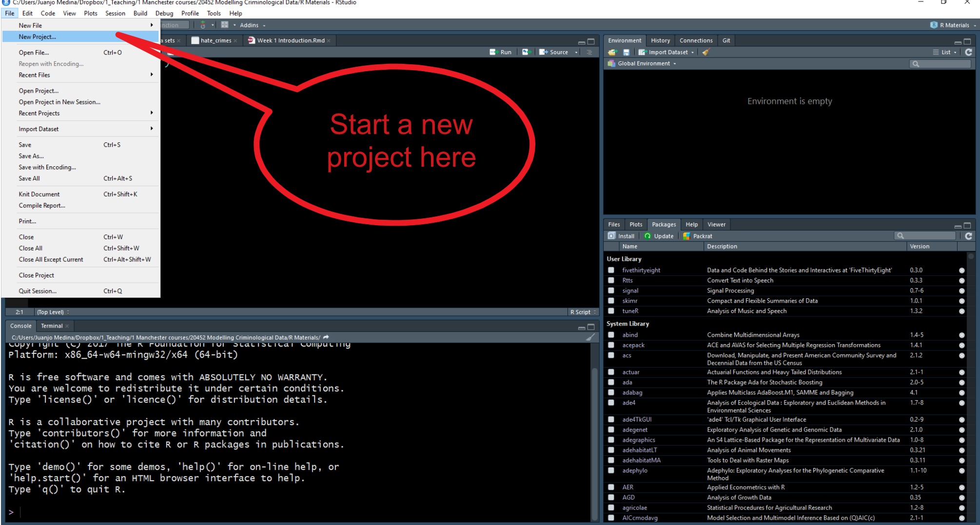Choose New Project... from the File menu

(37, 37)
